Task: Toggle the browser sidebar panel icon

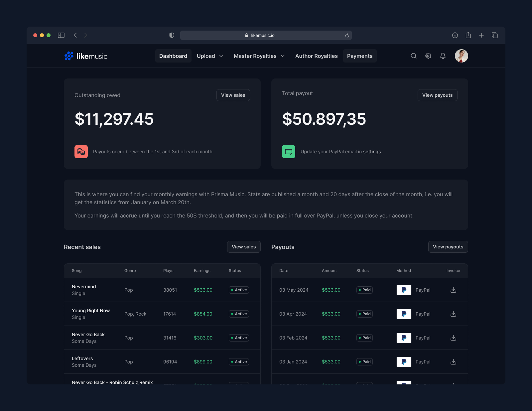Action: point(61,35)
